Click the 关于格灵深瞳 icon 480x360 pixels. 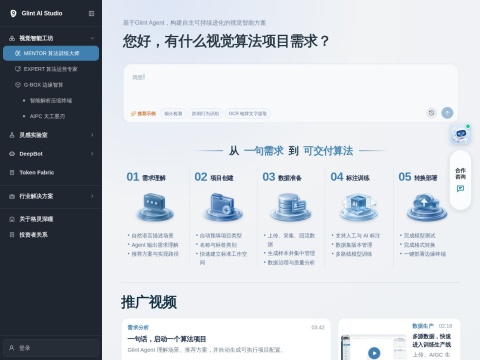[x=12, y=219]
